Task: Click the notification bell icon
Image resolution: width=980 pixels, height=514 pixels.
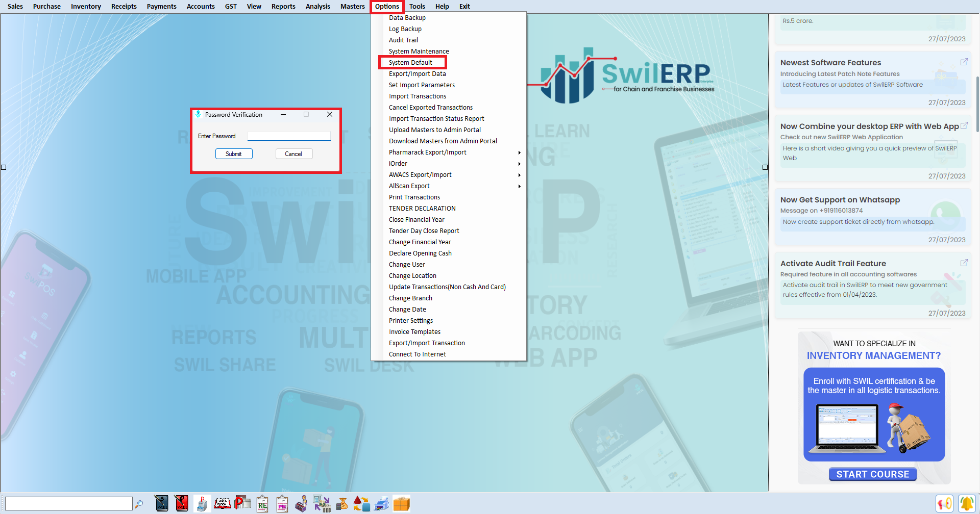Action: tap(966, 504)
